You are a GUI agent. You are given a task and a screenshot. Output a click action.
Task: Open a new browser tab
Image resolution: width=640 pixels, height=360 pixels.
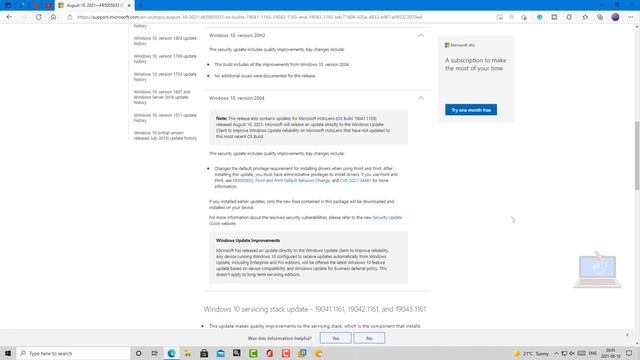coord(140,5)
